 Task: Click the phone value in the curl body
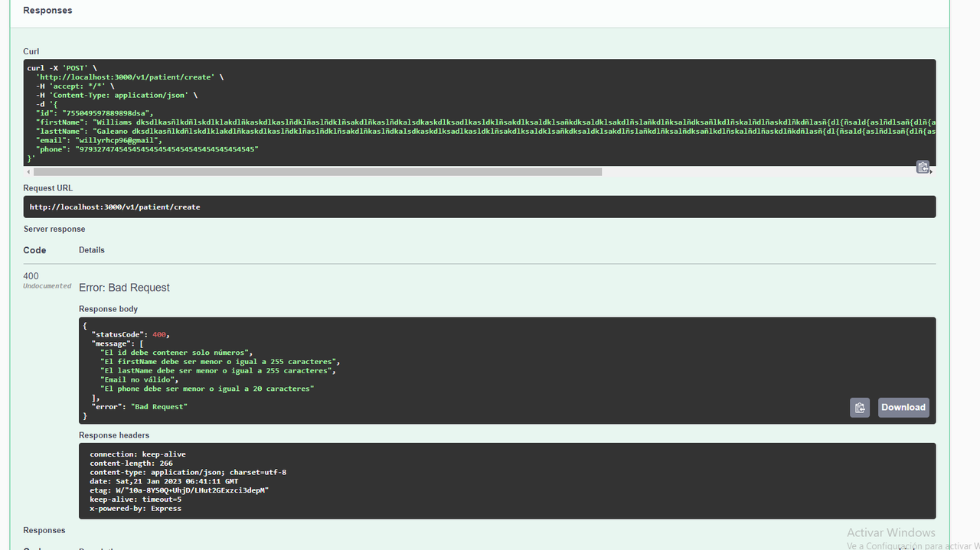(167, 150)
